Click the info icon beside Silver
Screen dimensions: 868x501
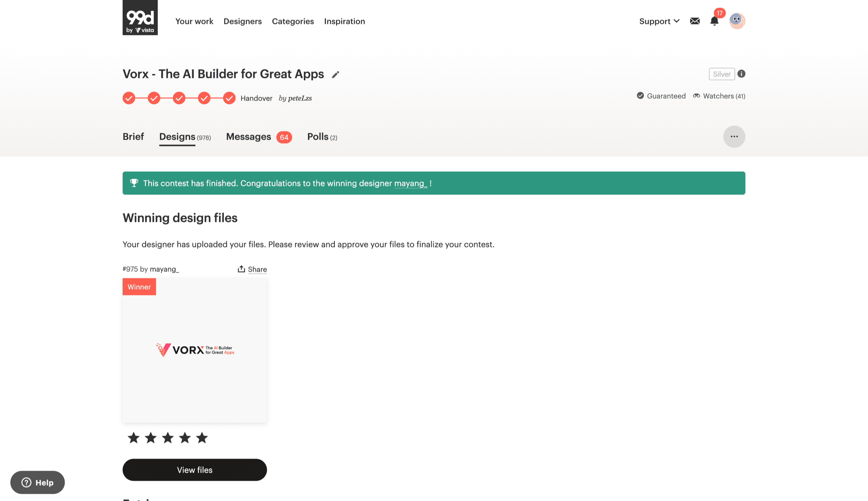pos(741,74)
